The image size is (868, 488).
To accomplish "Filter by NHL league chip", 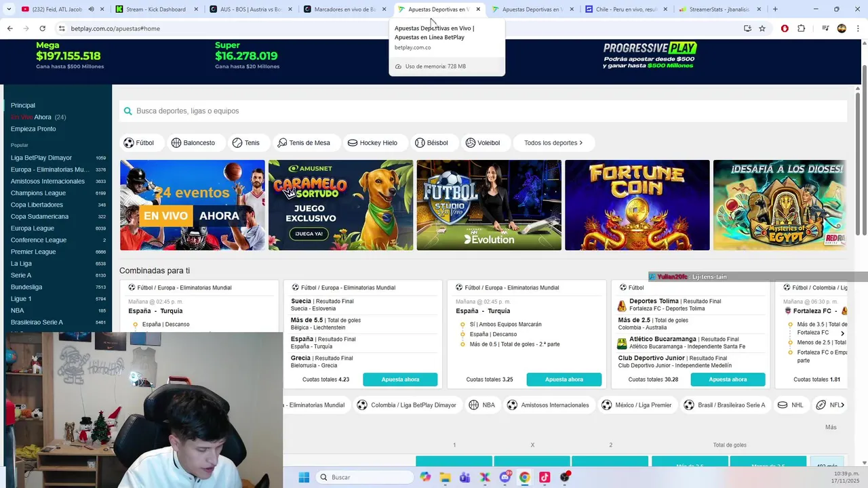I will pyautogui.click(x=791, y=405).
